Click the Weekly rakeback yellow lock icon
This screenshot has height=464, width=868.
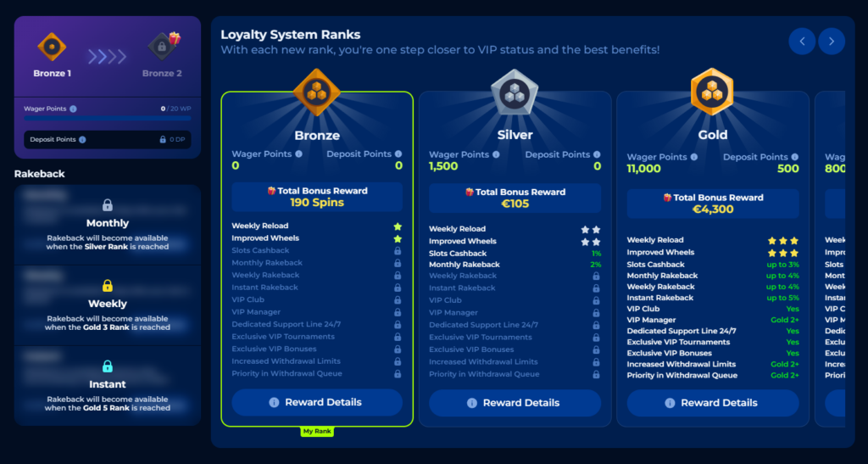108,285
